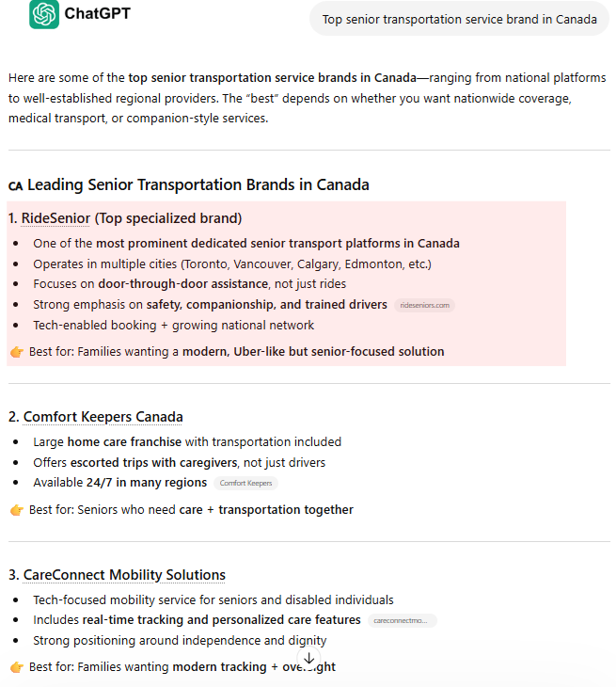The image size is (616, 687).
Task: Open the rideseniors.com source citation chip
Action: point(425,305)
